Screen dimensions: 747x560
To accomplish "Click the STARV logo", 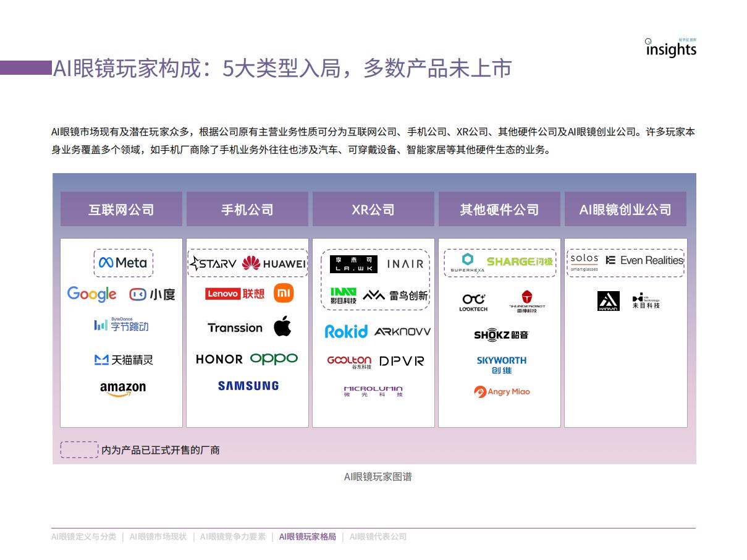I will pos(213,264).
